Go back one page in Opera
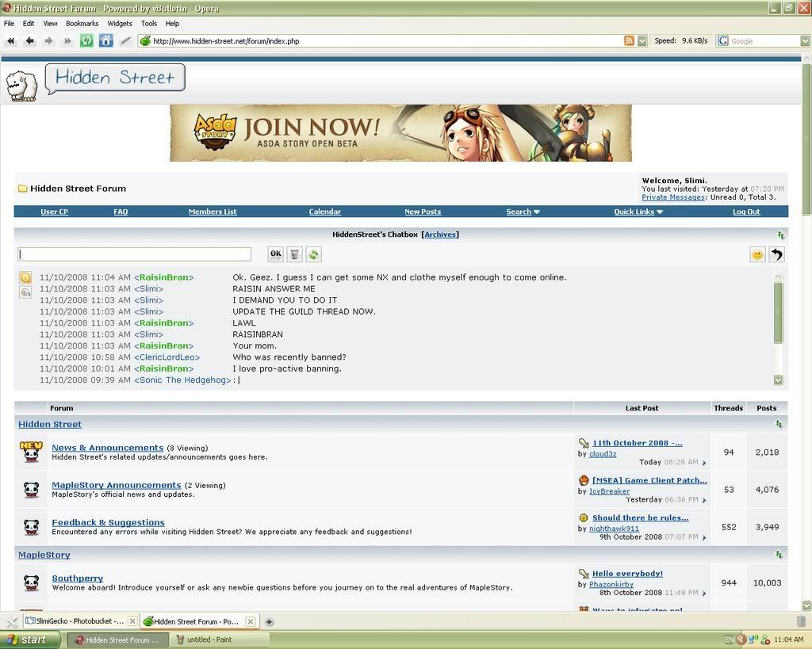 30,41
